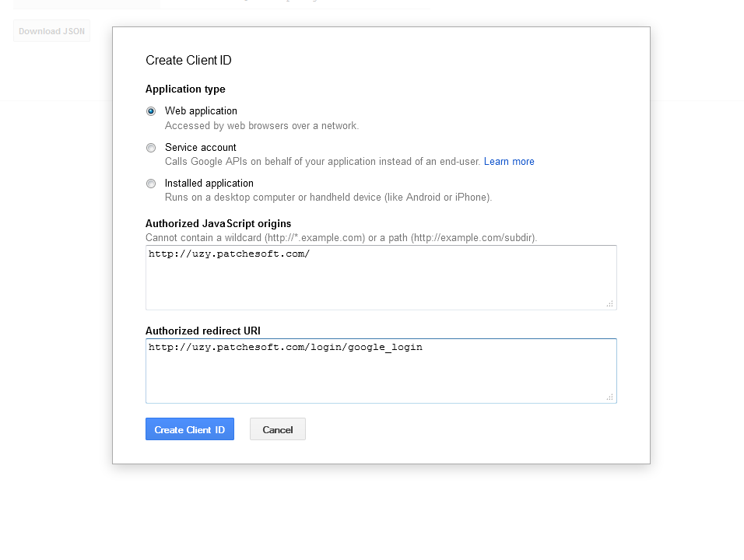Pick the Installed application radio button
Image resolution: width=744 pixels, height=560 pixels.
point(151,184)
